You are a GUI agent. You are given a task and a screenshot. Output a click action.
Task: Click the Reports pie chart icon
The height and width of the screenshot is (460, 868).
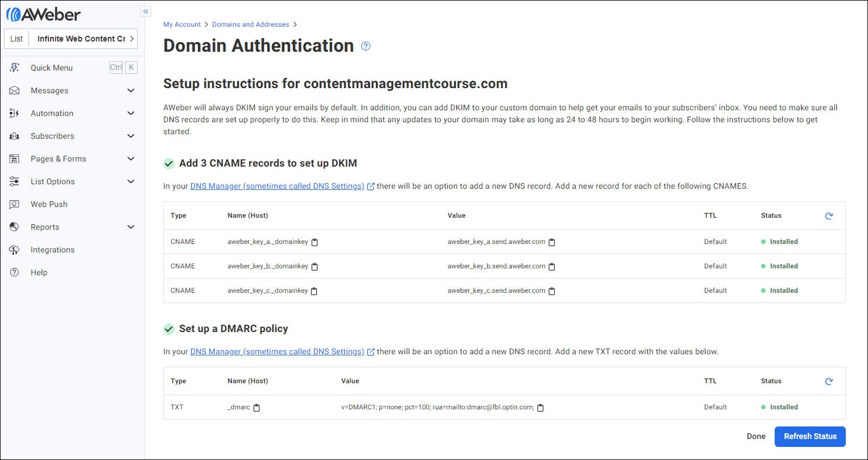coord(15,227)
